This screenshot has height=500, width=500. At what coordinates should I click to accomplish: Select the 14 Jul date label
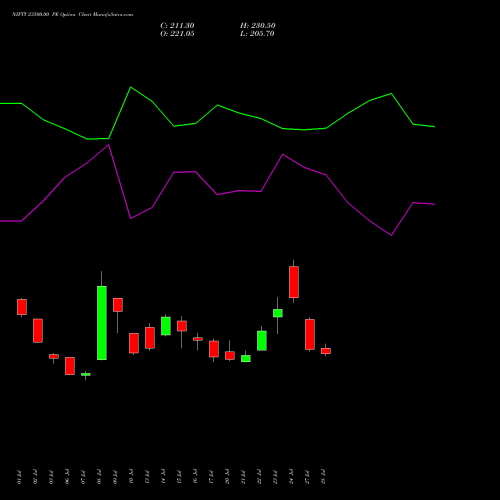coord(163,477)
